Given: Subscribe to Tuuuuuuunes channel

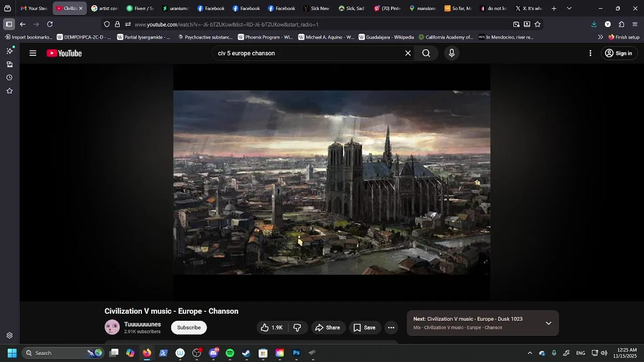Looking at the screenshot, I should (x=189, y=328).
